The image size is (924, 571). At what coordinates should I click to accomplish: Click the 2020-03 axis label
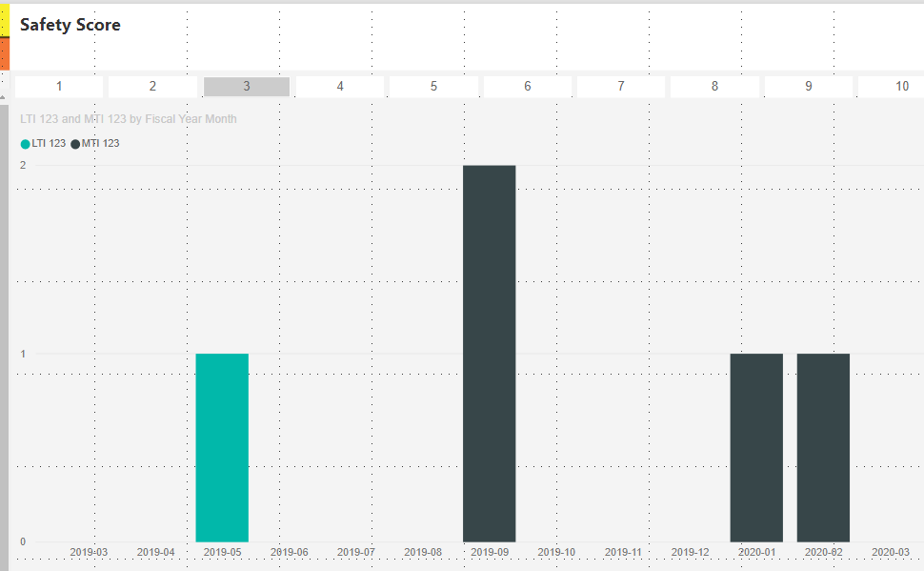point(891,552)
